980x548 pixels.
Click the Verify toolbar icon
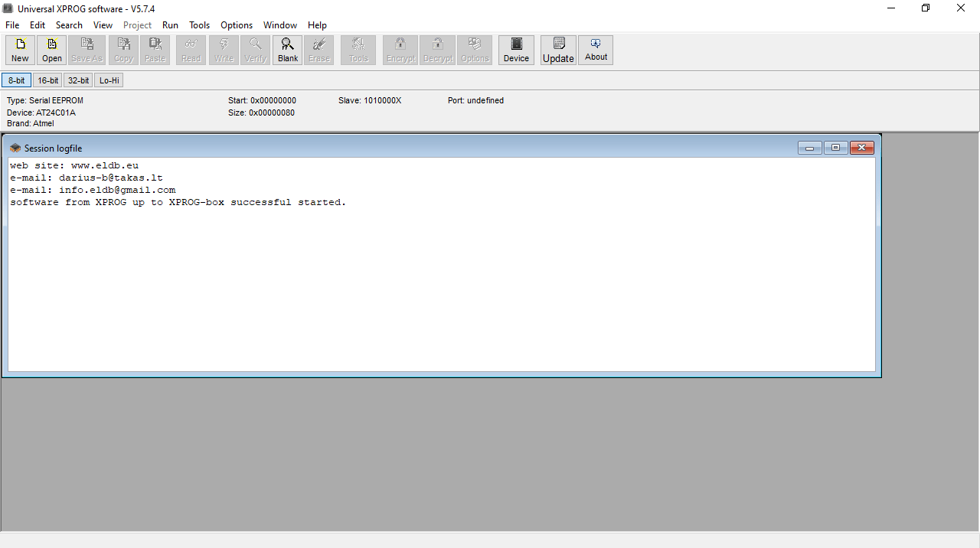(256, 50)
